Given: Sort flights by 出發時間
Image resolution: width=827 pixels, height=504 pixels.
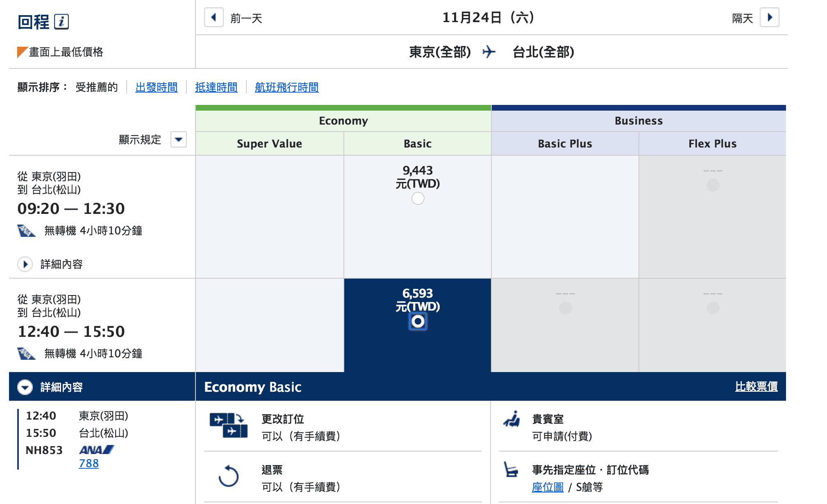Looking at the screenshot, I should pos(156,87).
